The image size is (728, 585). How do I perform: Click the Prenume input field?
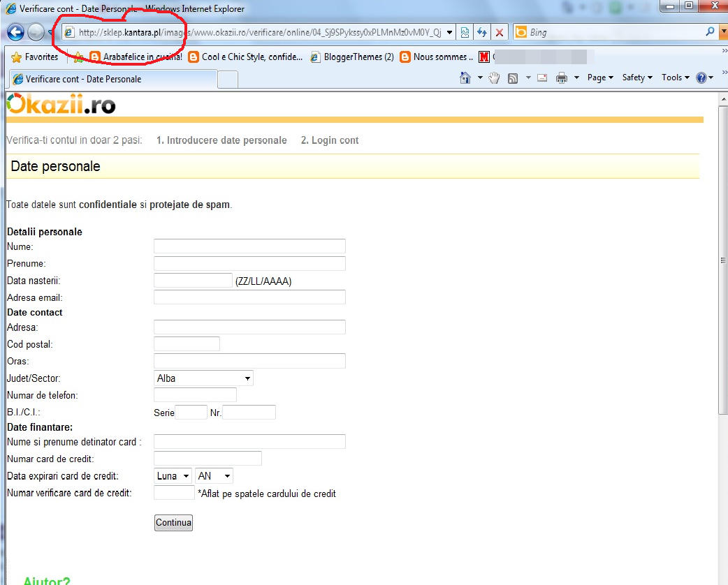(x=250, y=263)
